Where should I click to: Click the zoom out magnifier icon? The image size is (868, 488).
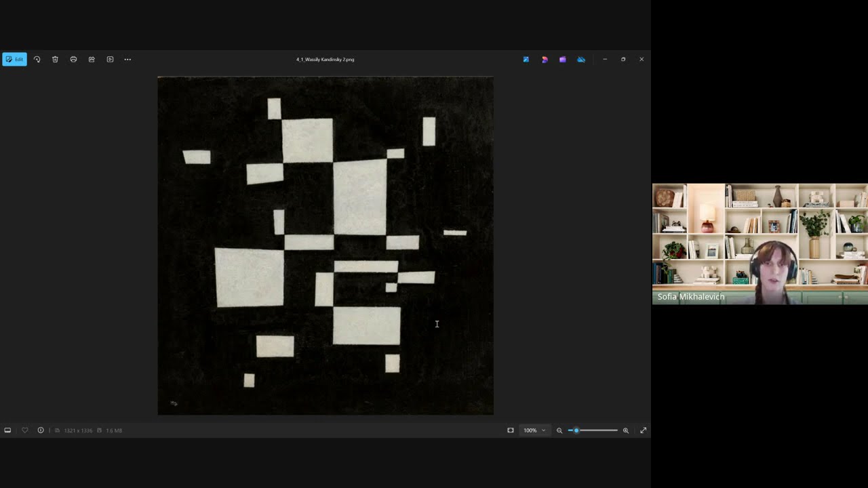559,430
